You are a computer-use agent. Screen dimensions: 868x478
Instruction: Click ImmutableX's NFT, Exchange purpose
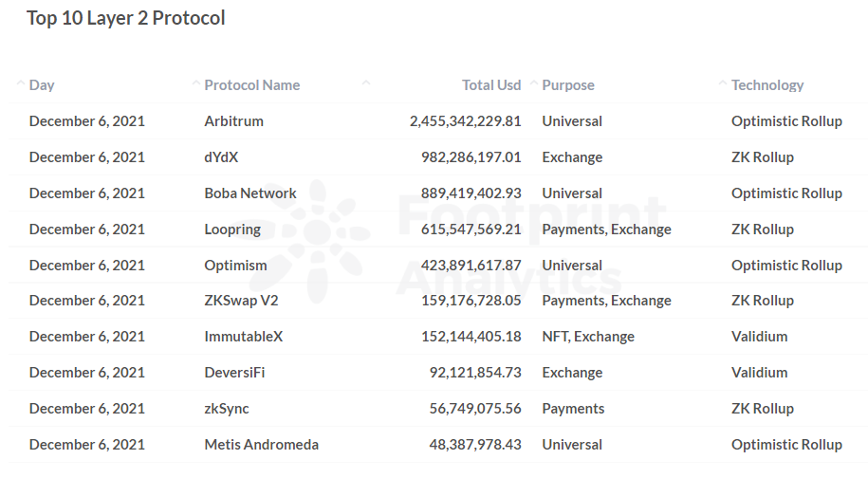coord(588,337)
